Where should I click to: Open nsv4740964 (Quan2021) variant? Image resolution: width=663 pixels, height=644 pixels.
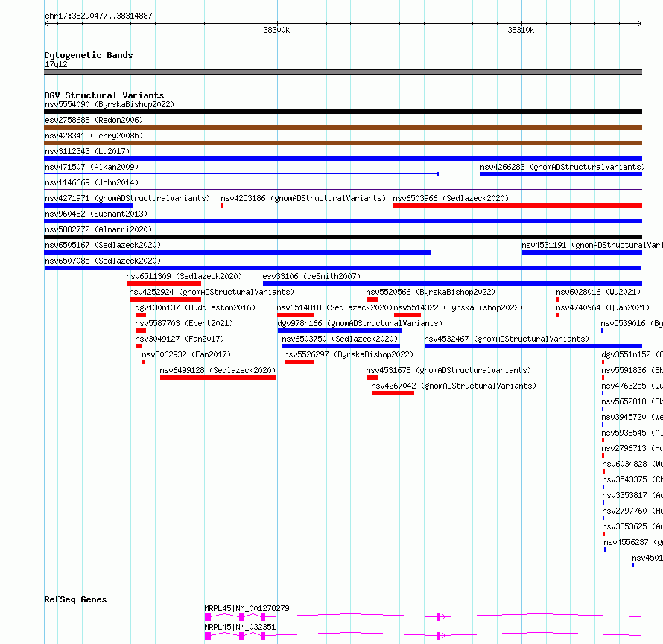point(603,307)
